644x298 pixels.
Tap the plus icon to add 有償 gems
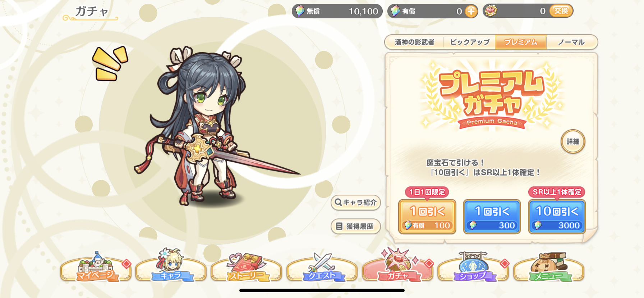tap(471, 12)
